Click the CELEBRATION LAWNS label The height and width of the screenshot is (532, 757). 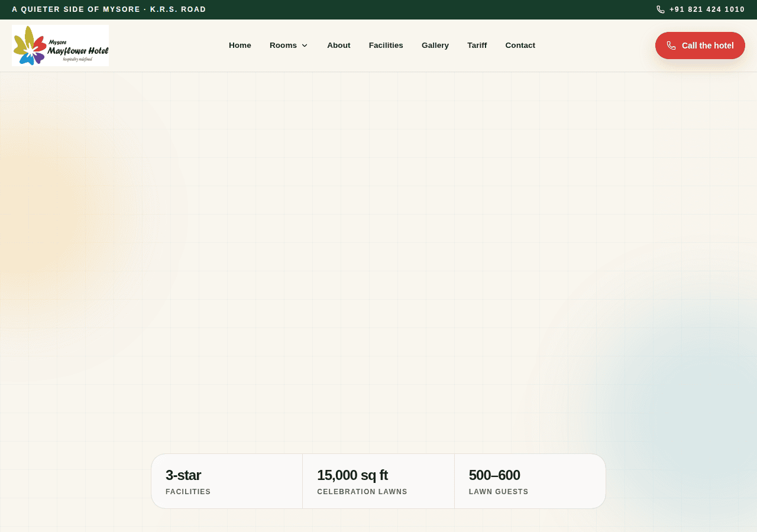coord(362,492)
